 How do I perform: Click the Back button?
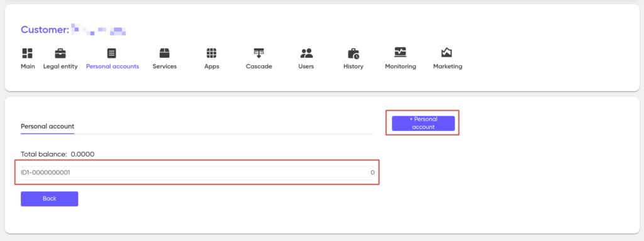49,199
